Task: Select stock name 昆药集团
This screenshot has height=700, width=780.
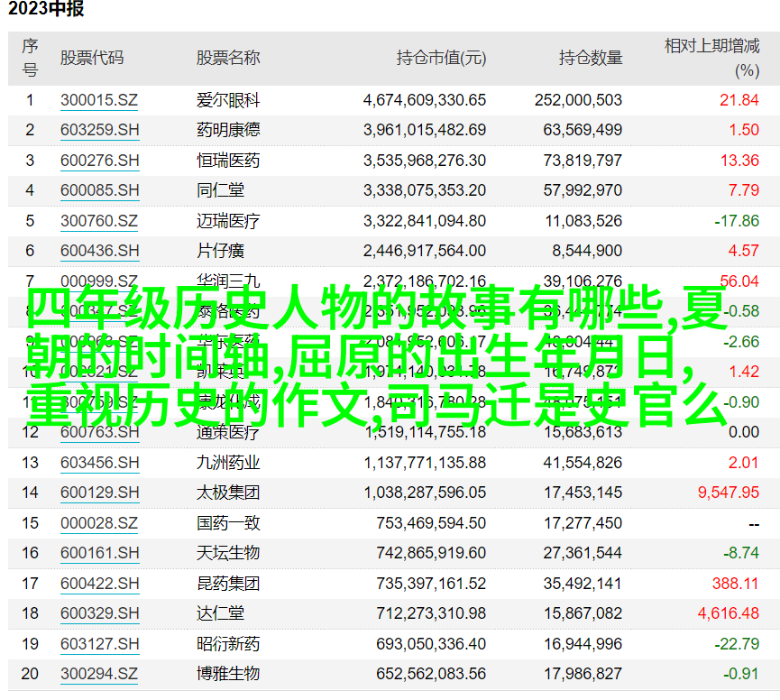Action: 228,584
